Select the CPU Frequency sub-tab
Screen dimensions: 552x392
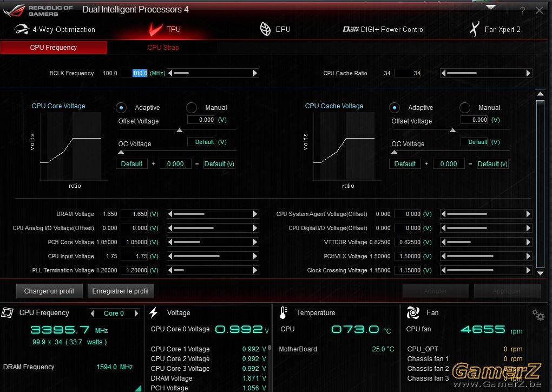[x=54, y=48]
